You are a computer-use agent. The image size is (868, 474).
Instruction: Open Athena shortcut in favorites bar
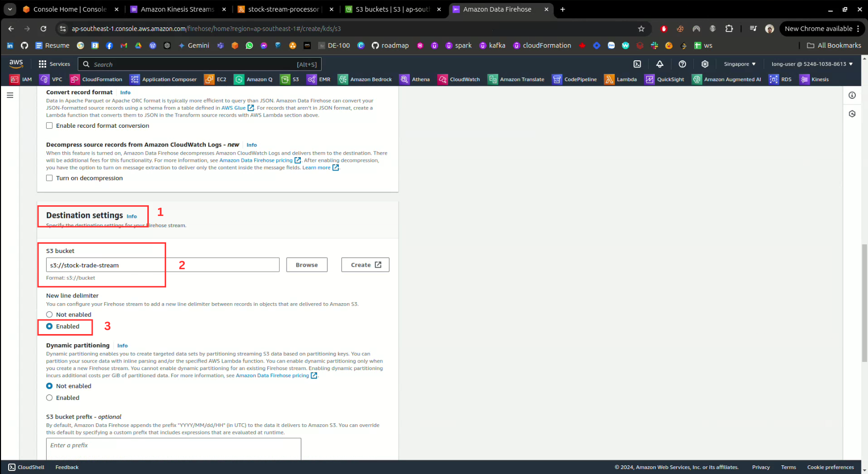(415, 79)
